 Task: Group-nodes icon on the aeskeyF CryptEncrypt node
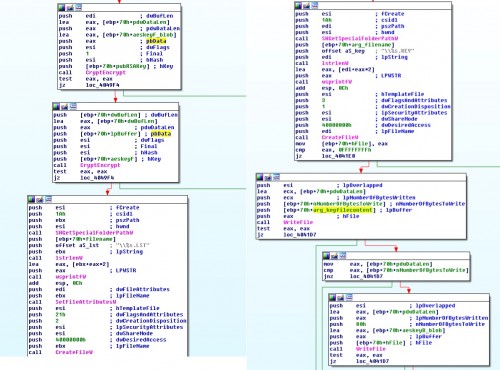73,107
